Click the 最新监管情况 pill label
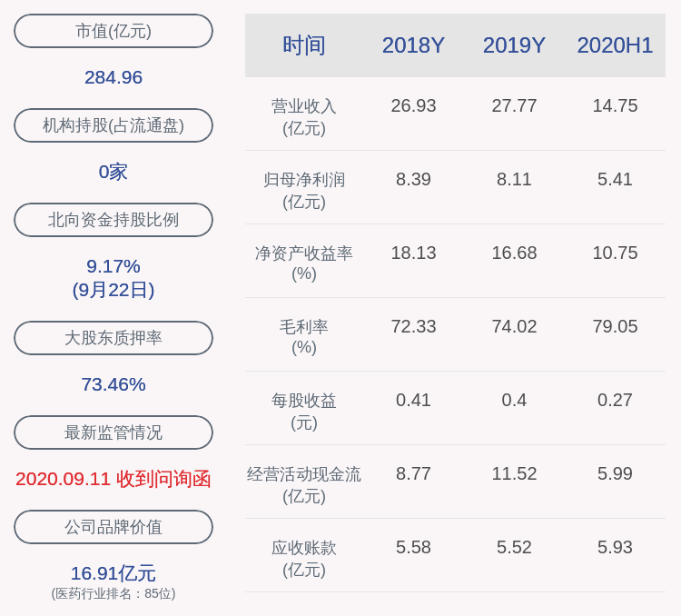The width and height of the screenshot is (681, 616). click(x=113, y=432)
